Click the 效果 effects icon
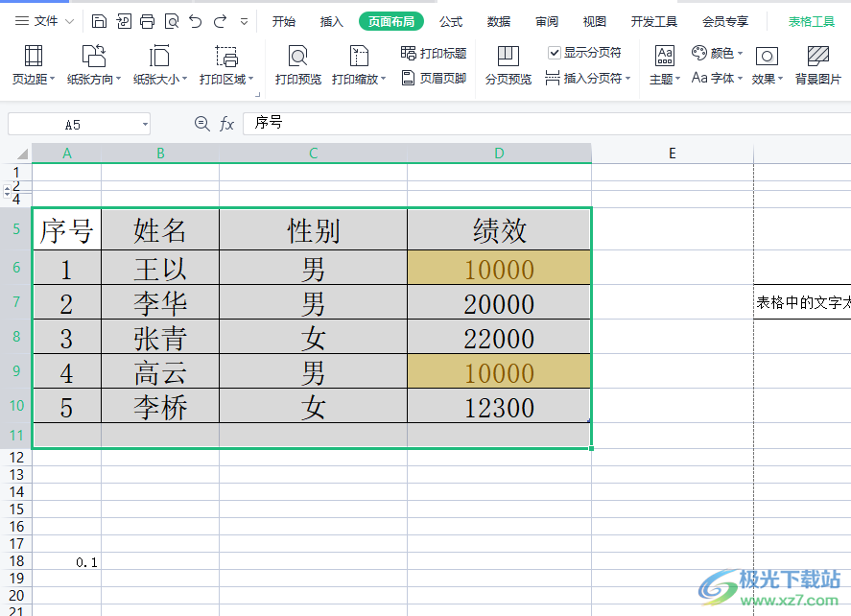Viewport: 851px width, 616px height. pos(767,56)
